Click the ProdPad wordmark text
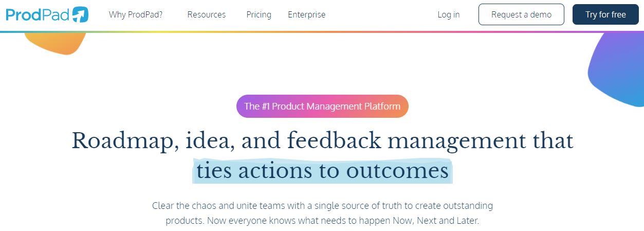Viewport: 644px width, 231px height. (38, 14)
